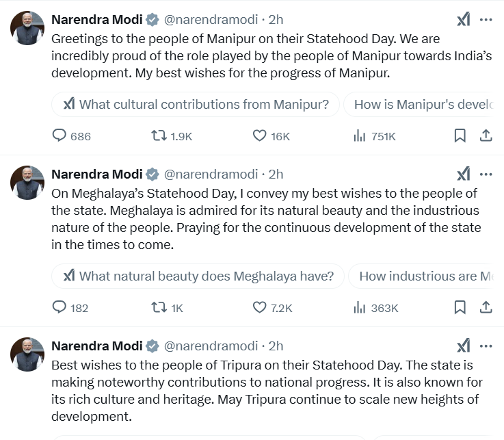Open more options for the Manipur tweet
Image resolution: width=504 pixels, height=440 pixels.
pyautogui.click(x=486, y=20)
